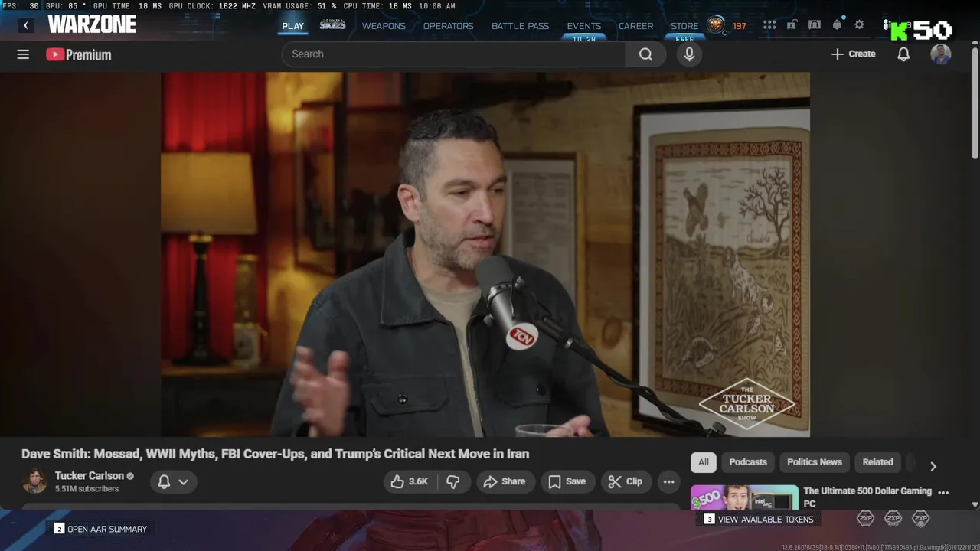
Task: Open YouTube hamburger guide menu
Action: pyautogui.click(x=23, y=54)
